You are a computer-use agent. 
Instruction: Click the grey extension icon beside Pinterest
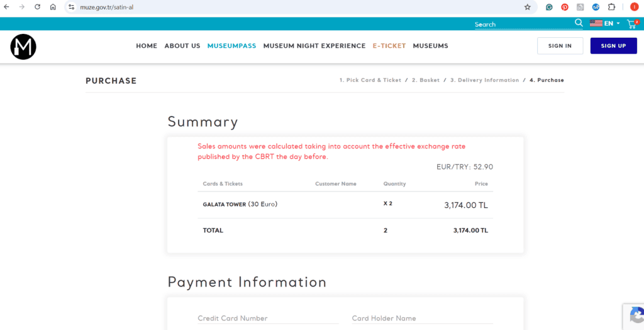pyautogui.click(x=580, y=7)
